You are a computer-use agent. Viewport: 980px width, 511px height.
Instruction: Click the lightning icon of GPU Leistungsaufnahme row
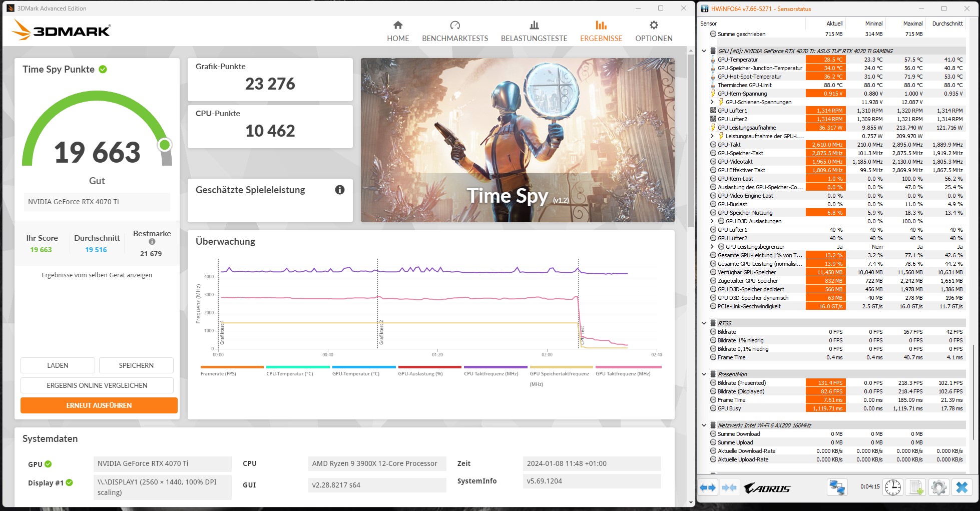[713, 128]
